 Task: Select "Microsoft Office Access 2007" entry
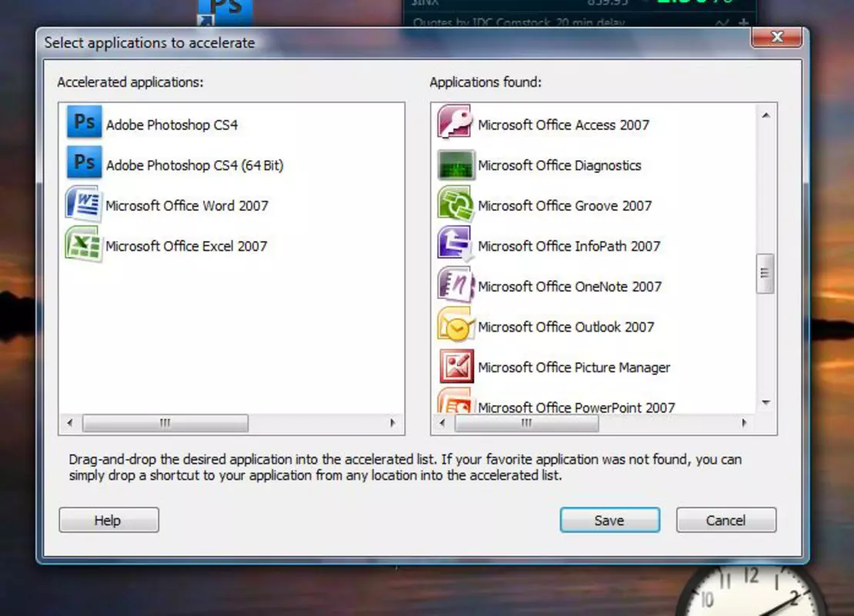[563, 125]
